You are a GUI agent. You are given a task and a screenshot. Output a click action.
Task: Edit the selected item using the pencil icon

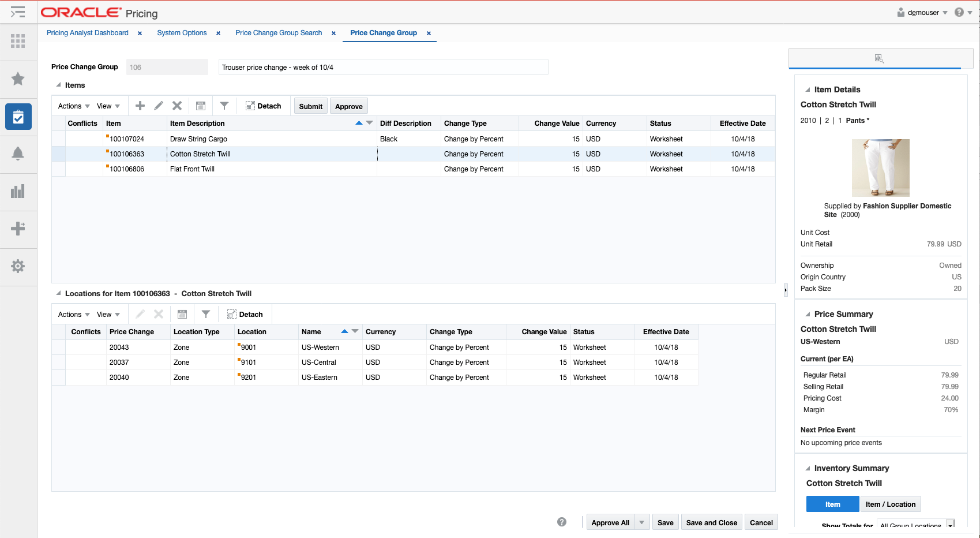point(158,106)
